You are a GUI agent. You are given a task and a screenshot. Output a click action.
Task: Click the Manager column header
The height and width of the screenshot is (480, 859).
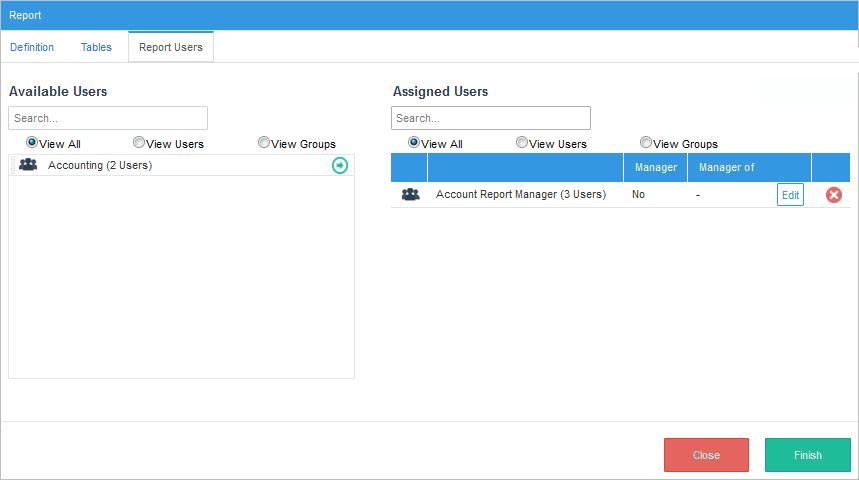[655, 167]
